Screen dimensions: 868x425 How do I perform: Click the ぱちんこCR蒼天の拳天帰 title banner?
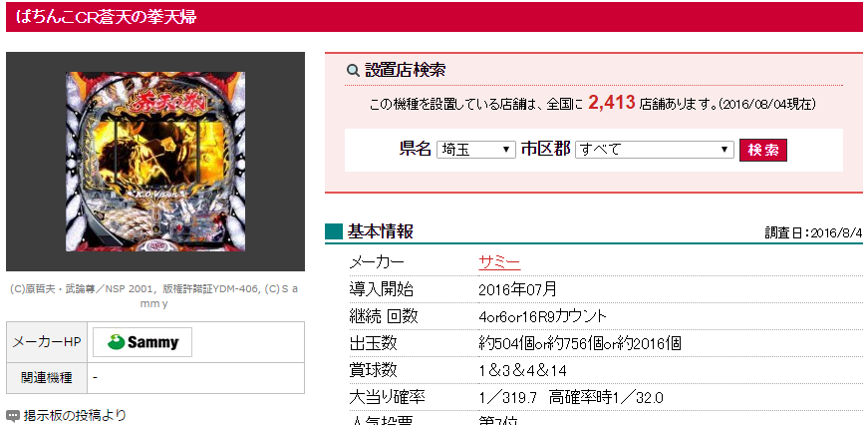[x=434, y=17]
